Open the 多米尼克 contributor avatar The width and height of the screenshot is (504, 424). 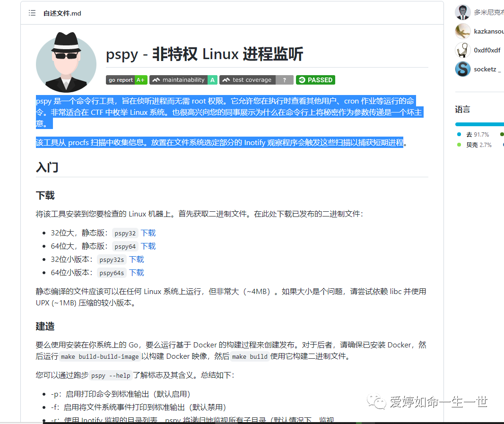[463, 12]
